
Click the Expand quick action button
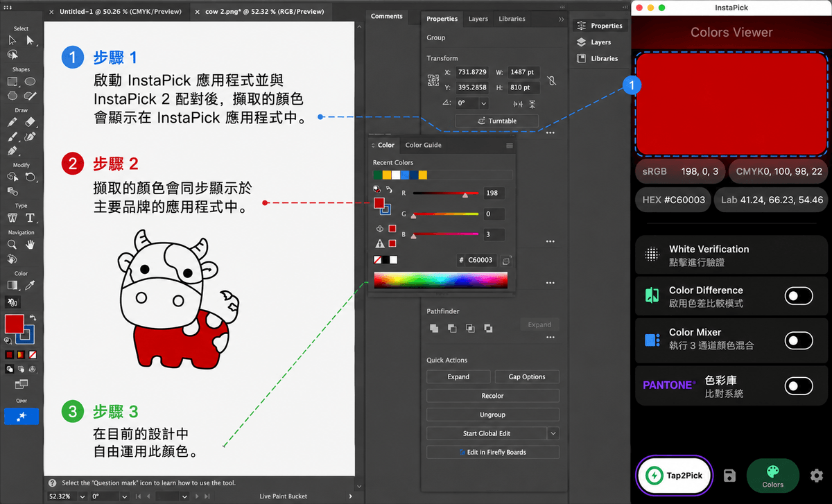click(458, 377)
